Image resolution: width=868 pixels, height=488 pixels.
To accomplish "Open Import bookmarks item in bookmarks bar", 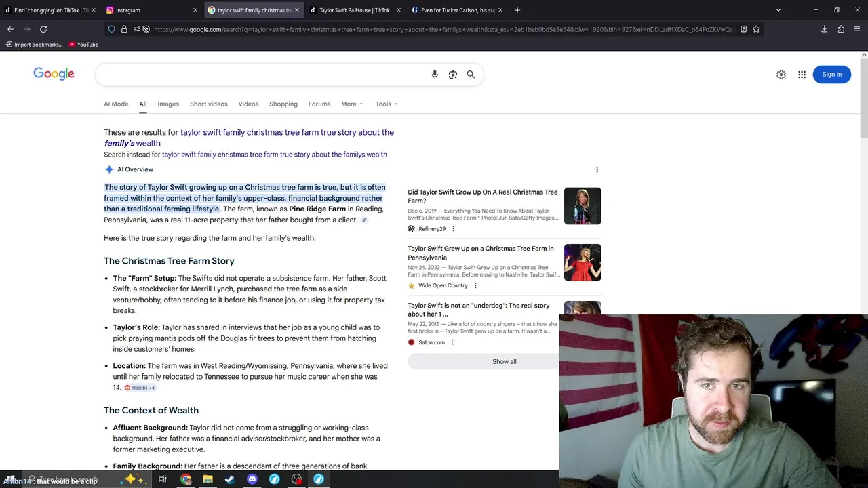I will point(34,45).
